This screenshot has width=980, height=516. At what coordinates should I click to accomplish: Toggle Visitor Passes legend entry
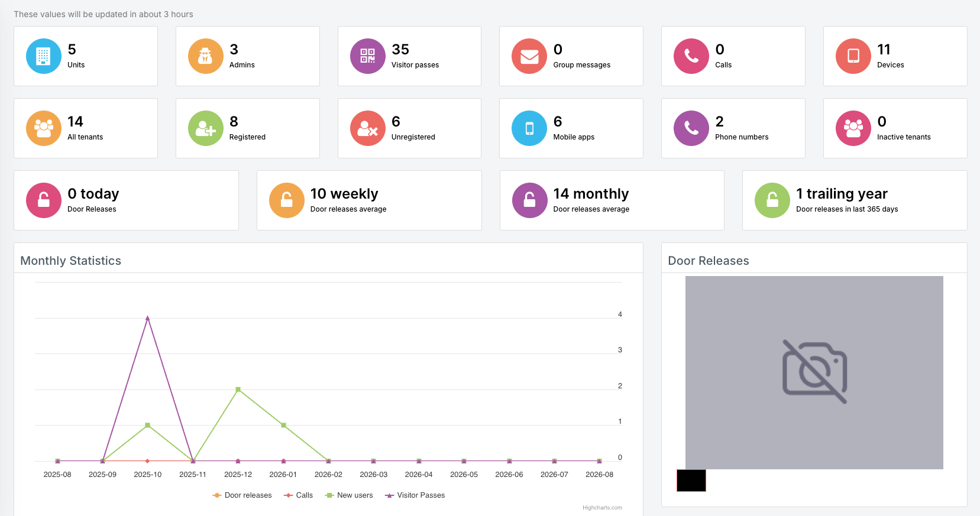[415, 495]
